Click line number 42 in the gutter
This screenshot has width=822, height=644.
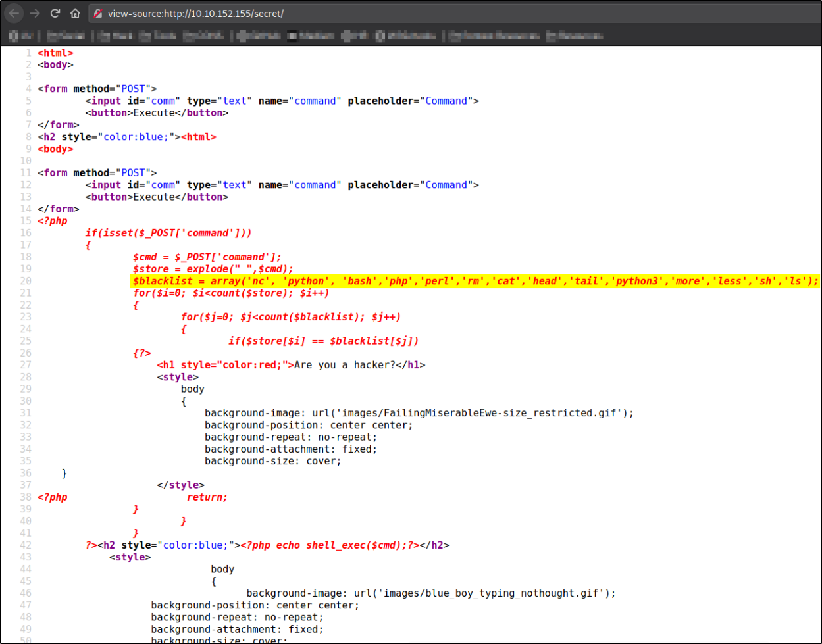(26, 545)
